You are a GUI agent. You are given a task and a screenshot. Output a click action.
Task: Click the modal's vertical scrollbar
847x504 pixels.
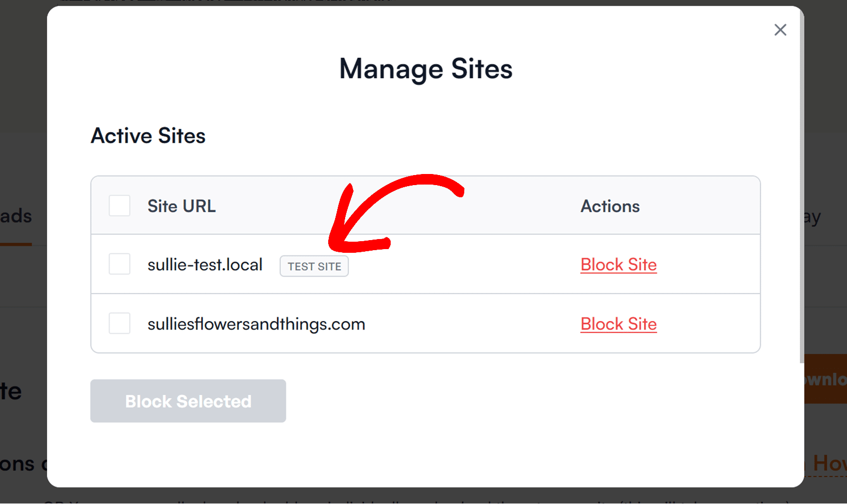tap(801, 185)
